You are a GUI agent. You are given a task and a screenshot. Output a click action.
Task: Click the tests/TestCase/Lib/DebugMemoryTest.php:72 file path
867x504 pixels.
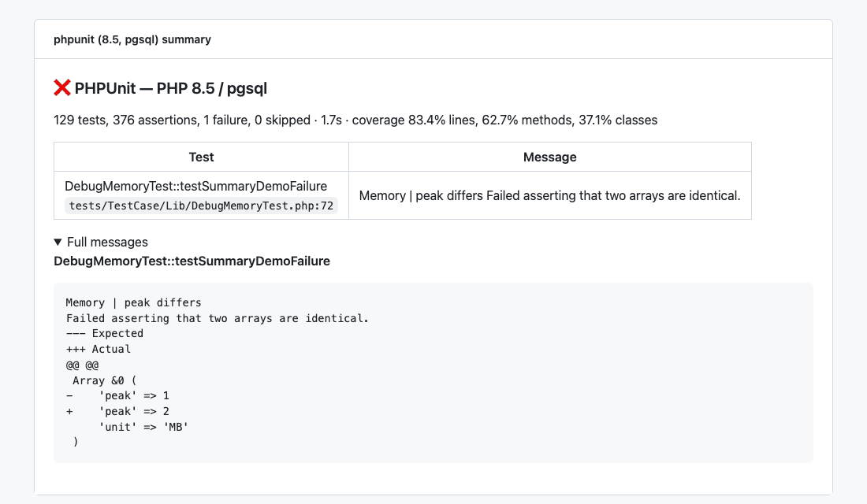click(x=201, y=206)
